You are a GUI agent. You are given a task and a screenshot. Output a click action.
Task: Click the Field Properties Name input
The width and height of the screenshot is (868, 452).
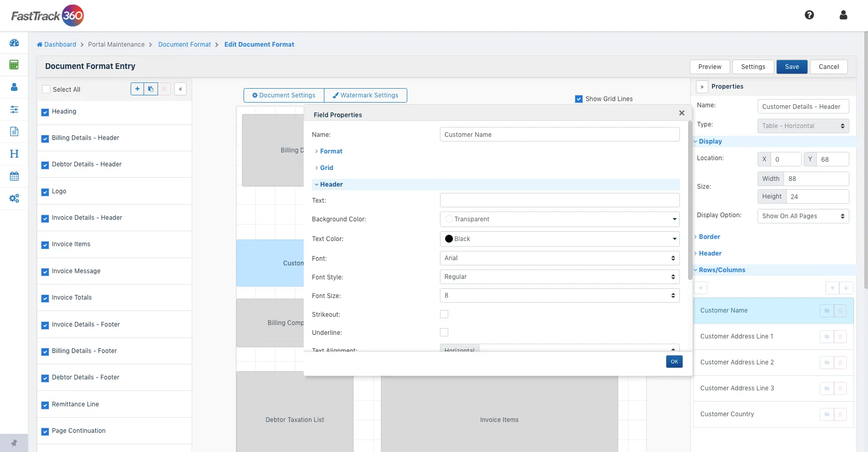[x=560, y=135]
